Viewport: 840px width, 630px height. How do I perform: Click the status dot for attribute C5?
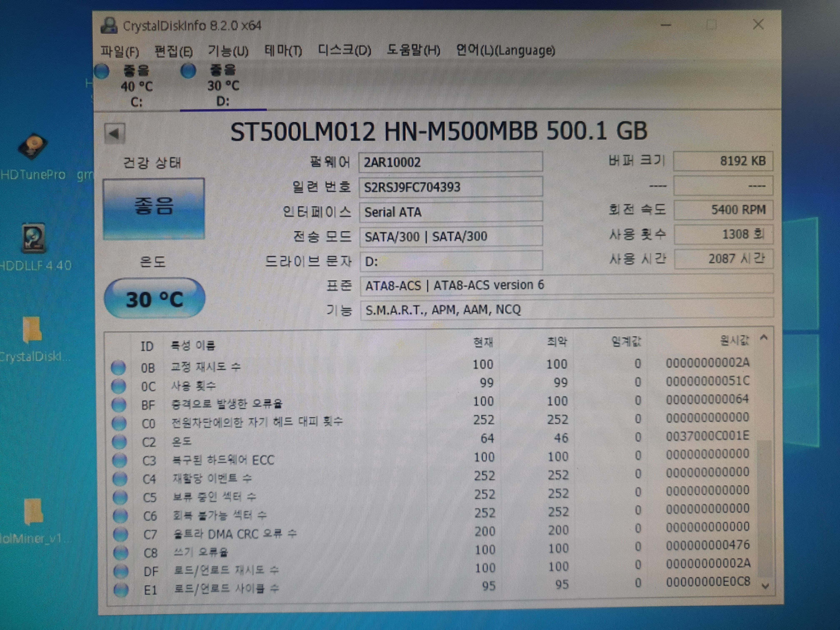click(x=120, y=497)
